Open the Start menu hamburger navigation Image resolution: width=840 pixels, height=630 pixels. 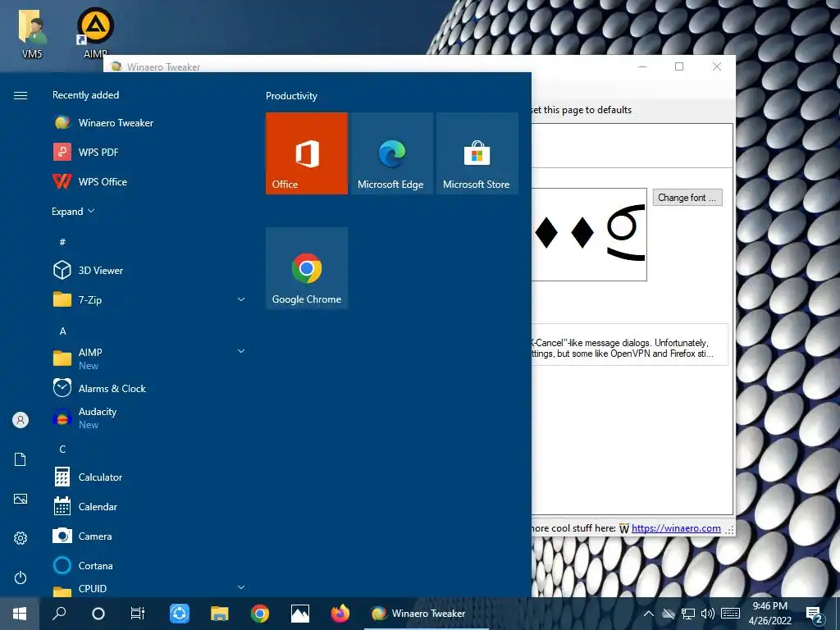21,95
